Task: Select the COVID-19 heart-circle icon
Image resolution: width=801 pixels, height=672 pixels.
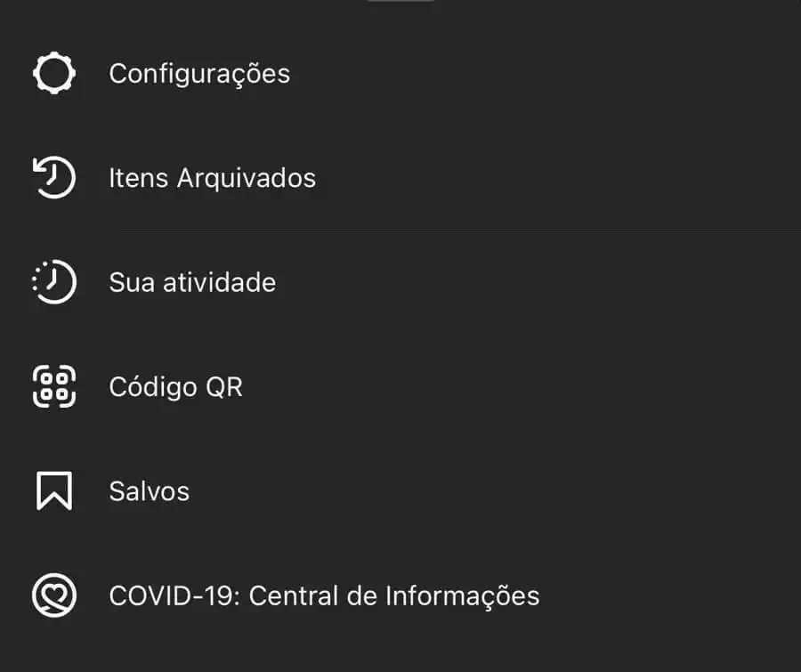Action: click(53, 595)
